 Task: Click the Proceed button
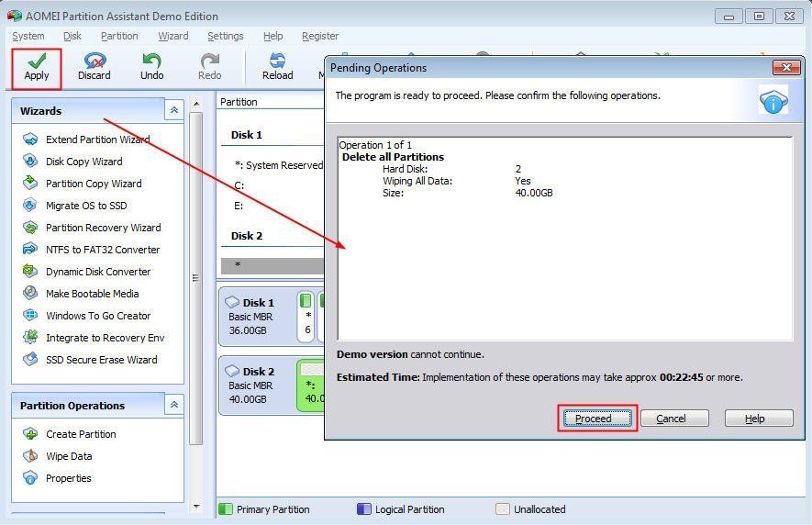tap(597, 419)
